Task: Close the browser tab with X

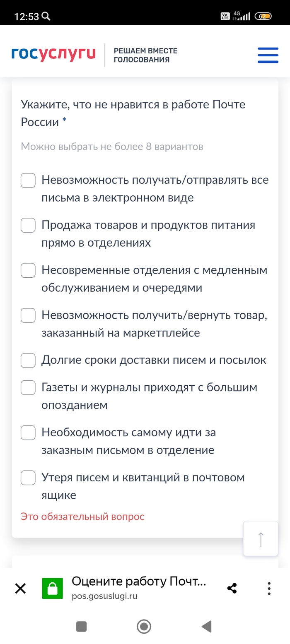Action: 20,588
